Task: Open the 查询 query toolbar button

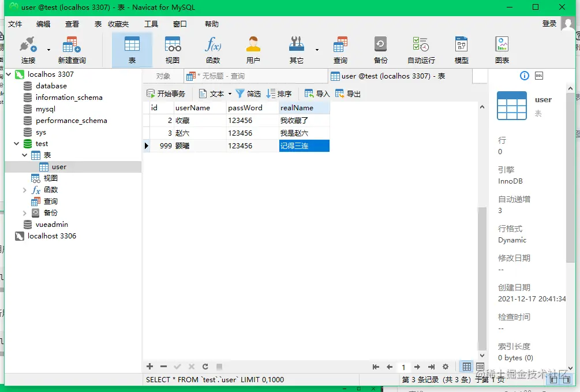Action: tap(340, 50)
